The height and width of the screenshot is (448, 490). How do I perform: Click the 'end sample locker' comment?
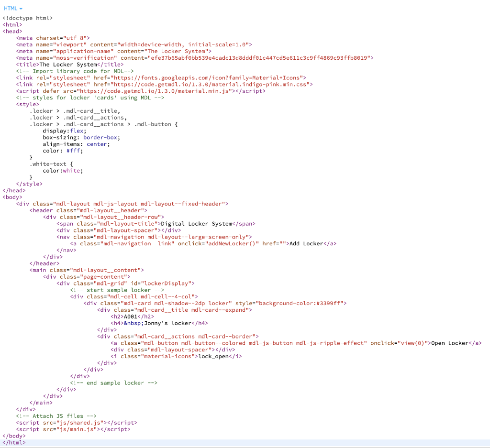tap(113, 383)
